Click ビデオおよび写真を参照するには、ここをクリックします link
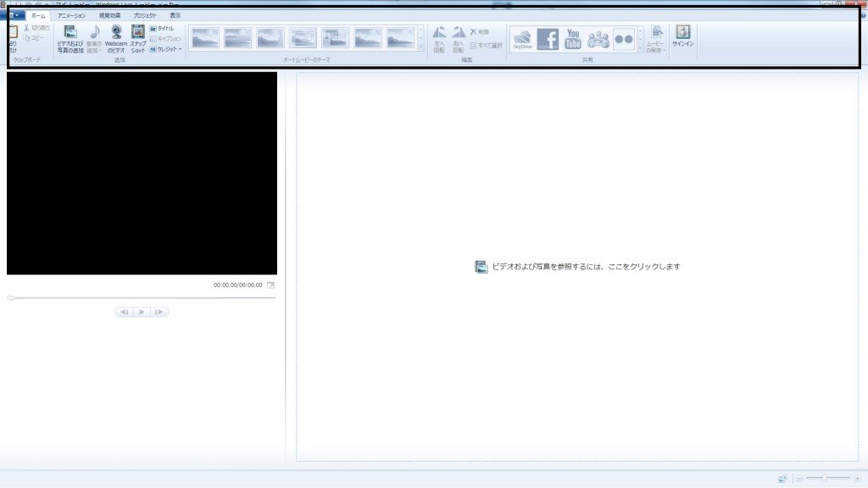Screen dimensions: 868x488 click(x=578, y=267)
